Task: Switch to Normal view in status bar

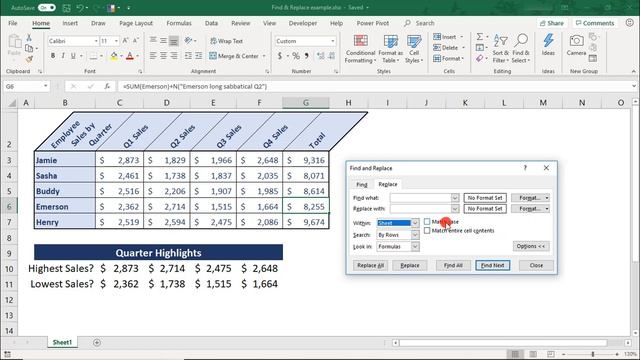Action: [515, 354]
